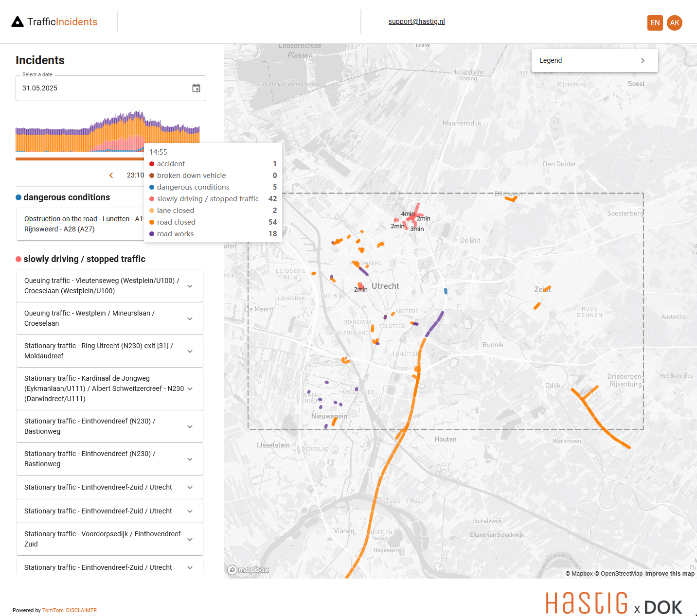Screen dimensions: 697x616
Task: Expand the Stationary traffic Ring Utrecht exit item
Action: pyautogui.click(x=190, y=351)
